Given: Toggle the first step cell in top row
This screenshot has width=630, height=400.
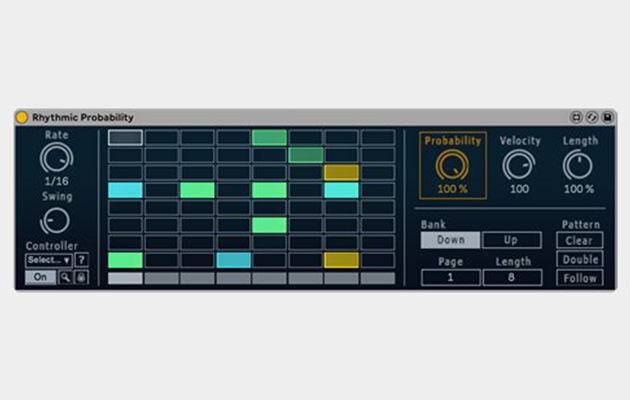Looking at the screenshot, I should (x=125, y=137).
